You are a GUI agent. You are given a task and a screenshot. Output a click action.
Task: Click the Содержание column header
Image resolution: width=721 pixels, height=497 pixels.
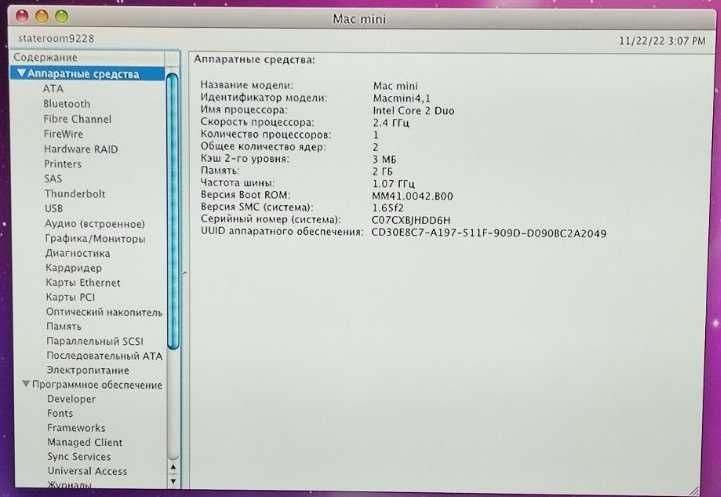coord(87,57)
